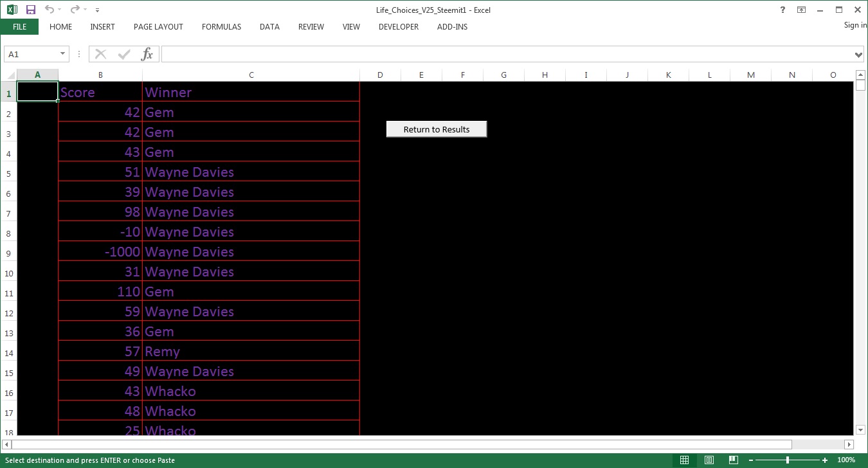Click the Excel application icon in title bar

click(x=12, y=10)
